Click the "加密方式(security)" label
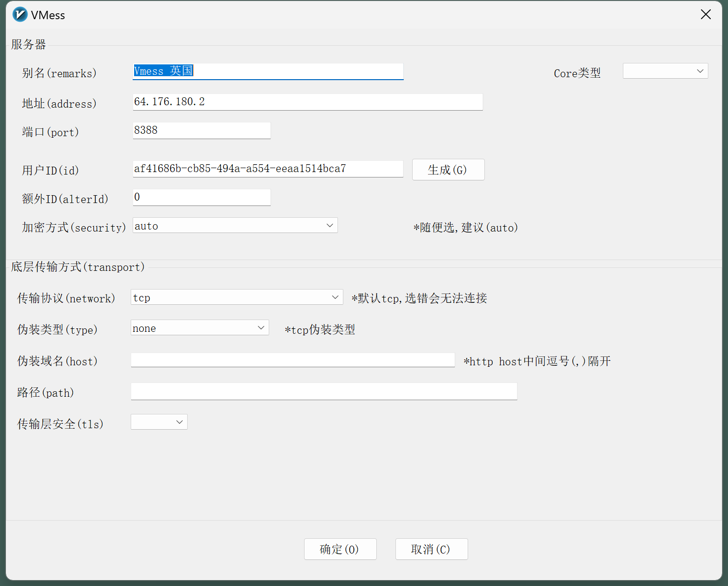Viewport: 728px width, 586px height. coord(74,228)
